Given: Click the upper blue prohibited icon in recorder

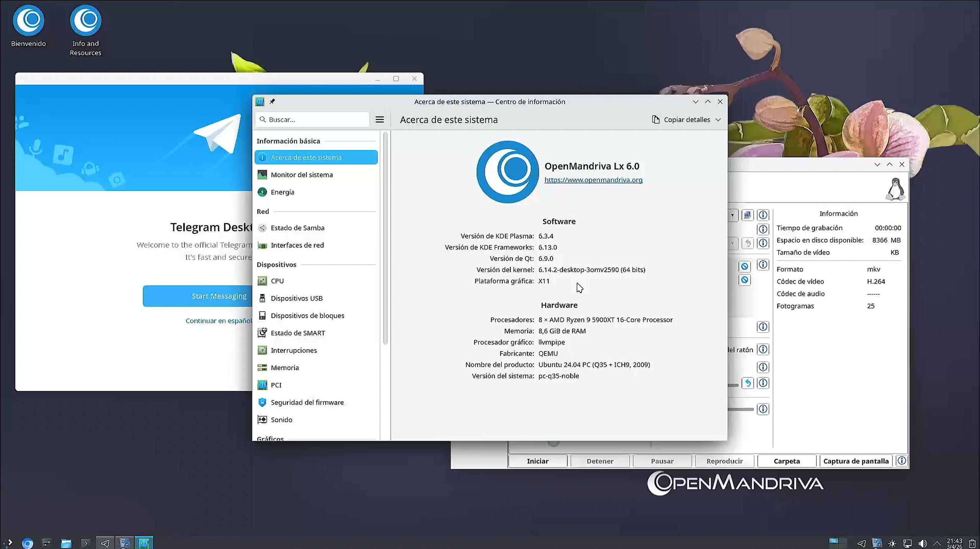Looking at the screenshot, I should (745, 266).
